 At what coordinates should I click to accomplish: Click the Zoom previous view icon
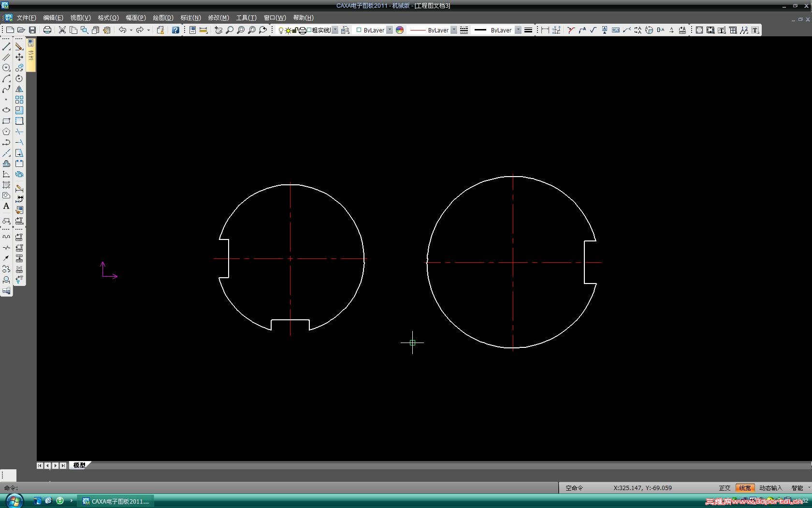263,30
